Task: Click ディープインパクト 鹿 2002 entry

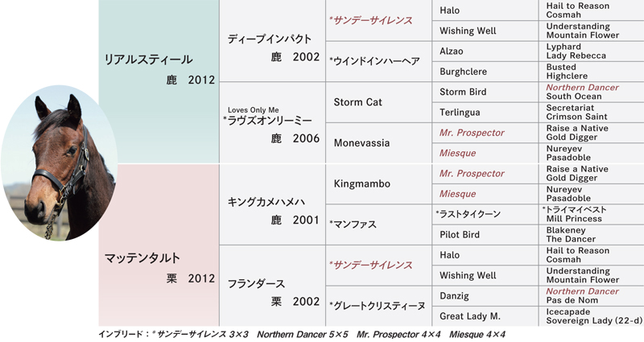Action: [273, 41]
